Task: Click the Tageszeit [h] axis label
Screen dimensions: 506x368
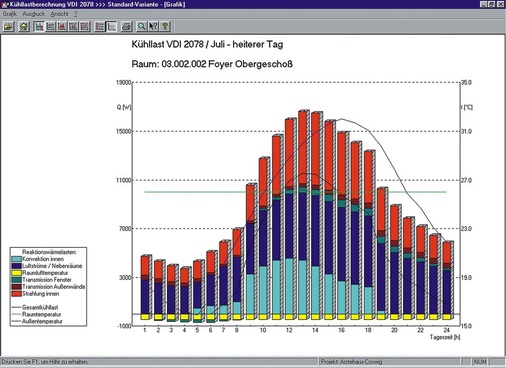Action: point(445,337)
